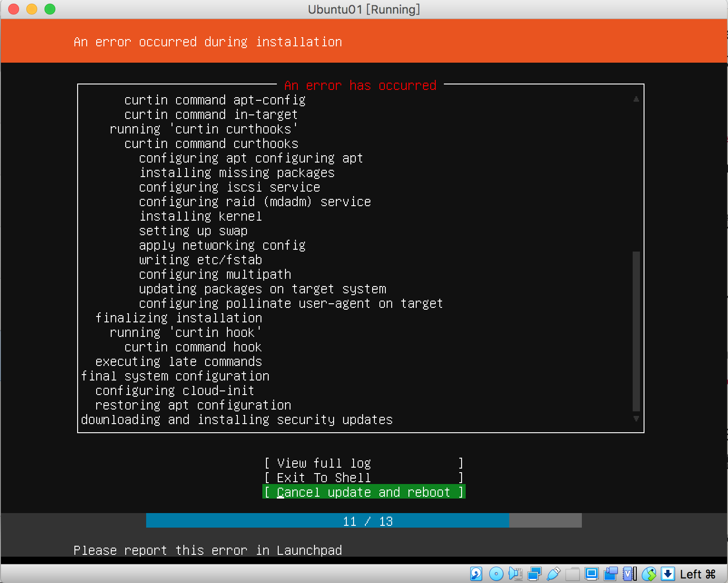Screen dimensions: 728x583
Task: Open the optical drive status icon
Action: 496,574
